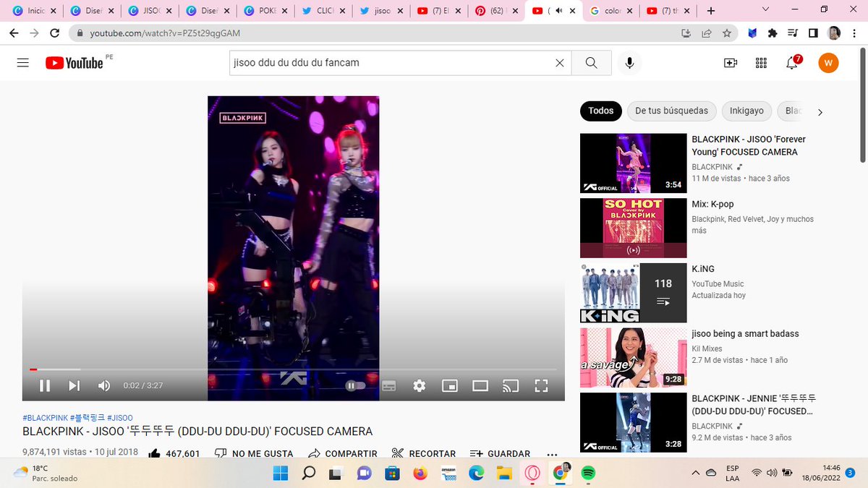Switch to theater mode
Image resolution: width=868 pixels, height=488 pixels.
pyautogui.click(x=480, y=386)
